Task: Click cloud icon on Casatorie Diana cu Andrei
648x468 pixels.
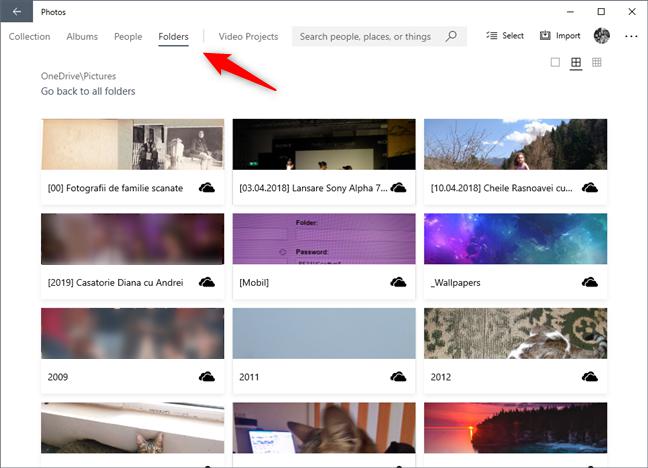Action: coord(207,282)
